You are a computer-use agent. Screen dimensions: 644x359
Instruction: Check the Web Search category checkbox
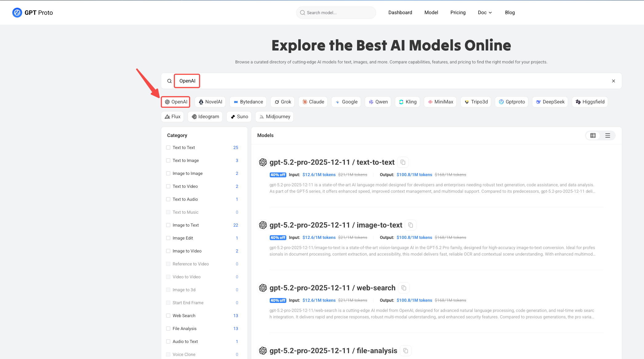pos(168,315)
